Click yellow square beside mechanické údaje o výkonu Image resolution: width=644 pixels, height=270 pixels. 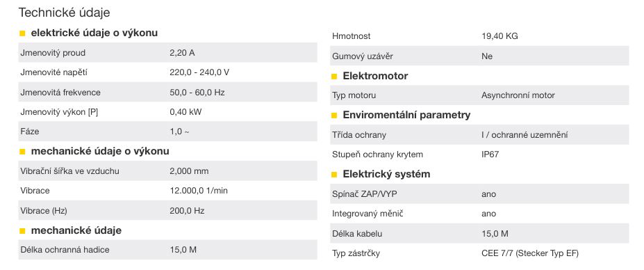point(23,152)
